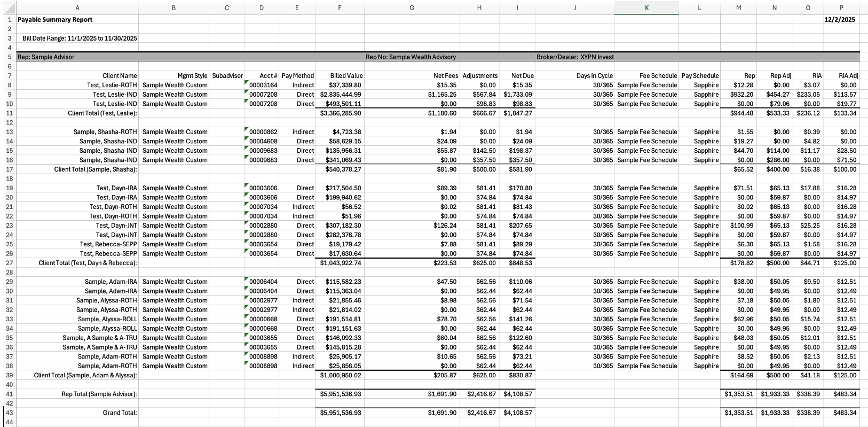Click Rep: Sample Advisor cell
The width and height of the screenshot is (868, 427).
(46, 57)
